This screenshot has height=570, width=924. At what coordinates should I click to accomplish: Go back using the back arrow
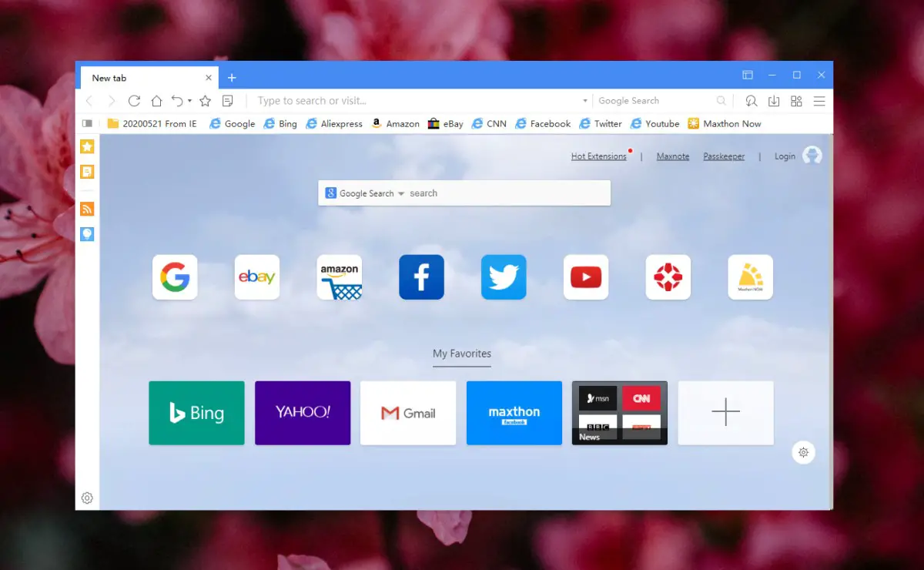89,101
